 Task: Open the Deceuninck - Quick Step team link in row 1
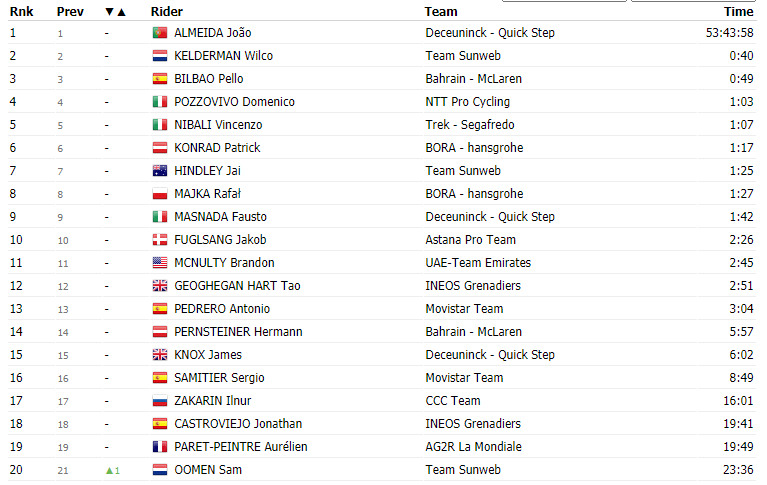(490, 33)
